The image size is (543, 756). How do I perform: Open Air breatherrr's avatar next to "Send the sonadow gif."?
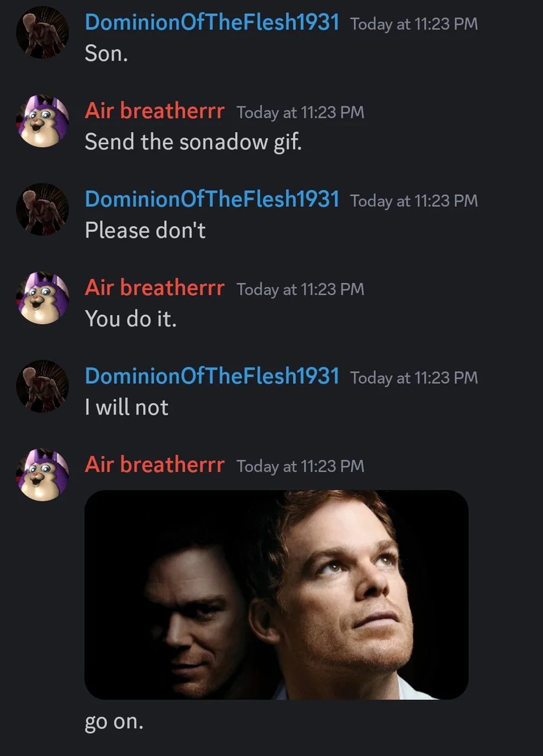42,121
